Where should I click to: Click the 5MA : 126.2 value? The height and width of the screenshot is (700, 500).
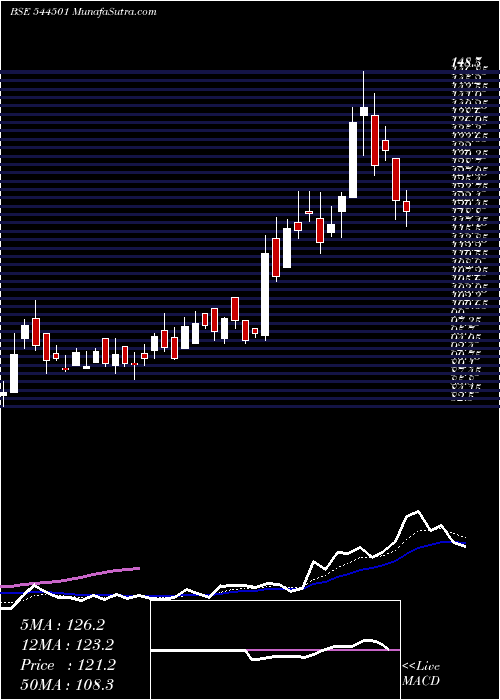coord(62,625)
